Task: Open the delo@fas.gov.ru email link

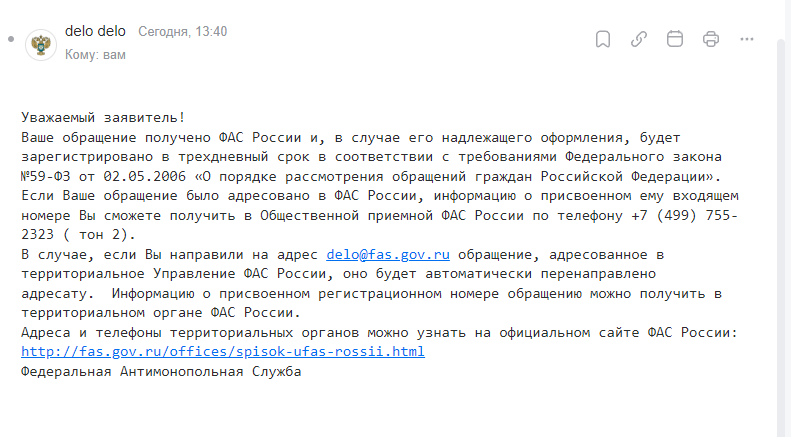Action: click(388, 254)
